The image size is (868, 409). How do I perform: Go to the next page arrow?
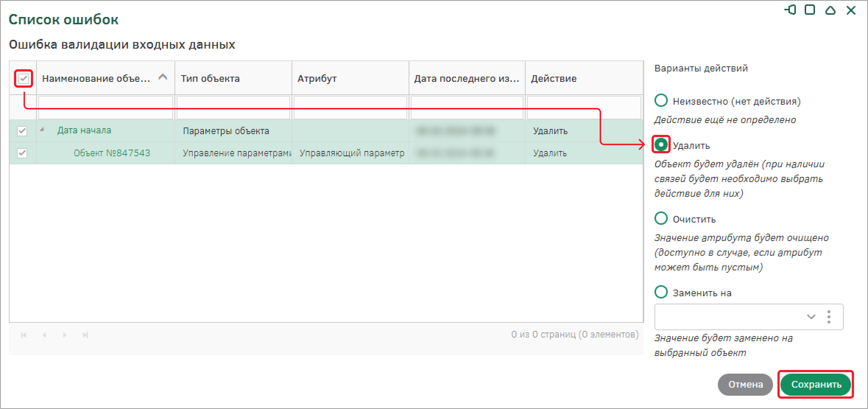[x=65, y=335]
